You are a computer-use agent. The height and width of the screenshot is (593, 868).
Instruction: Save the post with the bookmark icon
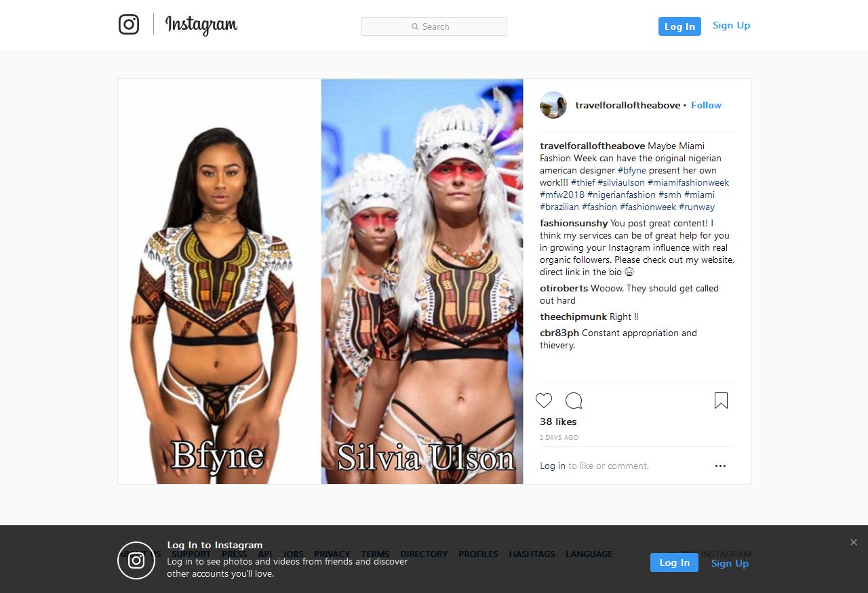721,401
